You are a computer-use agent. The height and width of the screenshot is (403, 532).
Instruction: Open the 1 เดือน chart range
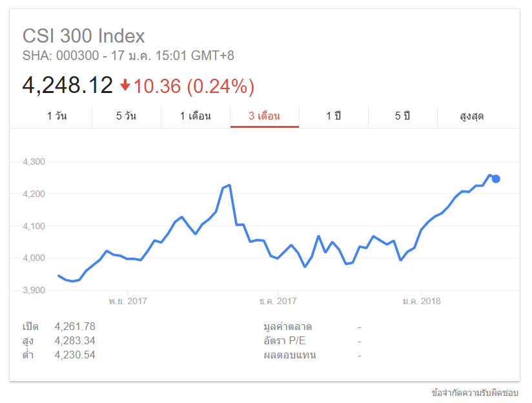click(x=196, y=116)
